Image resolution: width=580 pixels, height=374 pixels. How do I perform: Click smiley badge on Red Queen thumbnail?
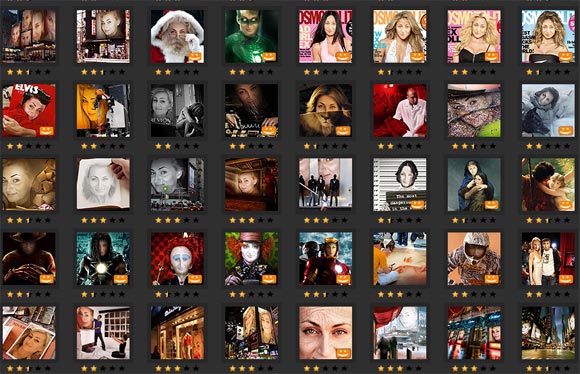[195, 279]
